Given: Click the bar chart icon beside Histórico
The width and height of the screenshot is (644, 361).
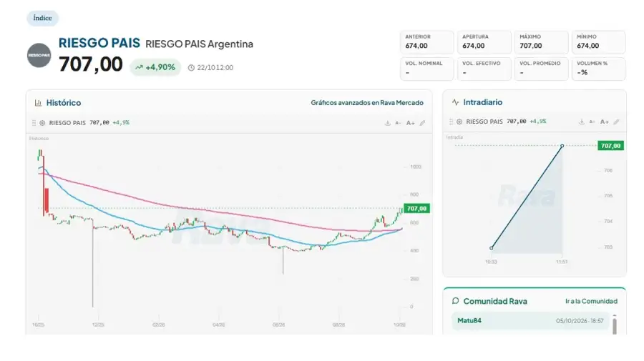Looking at the screenshot, I should tap(38, 103).
